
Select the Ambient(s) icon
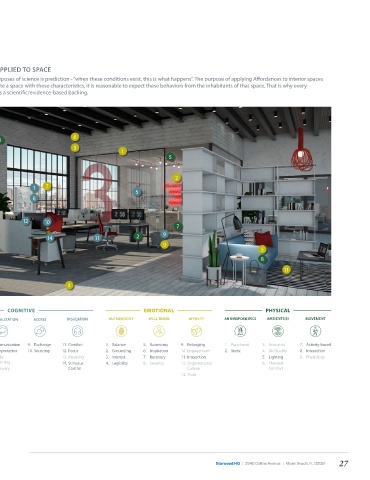[x=278, y=331]
